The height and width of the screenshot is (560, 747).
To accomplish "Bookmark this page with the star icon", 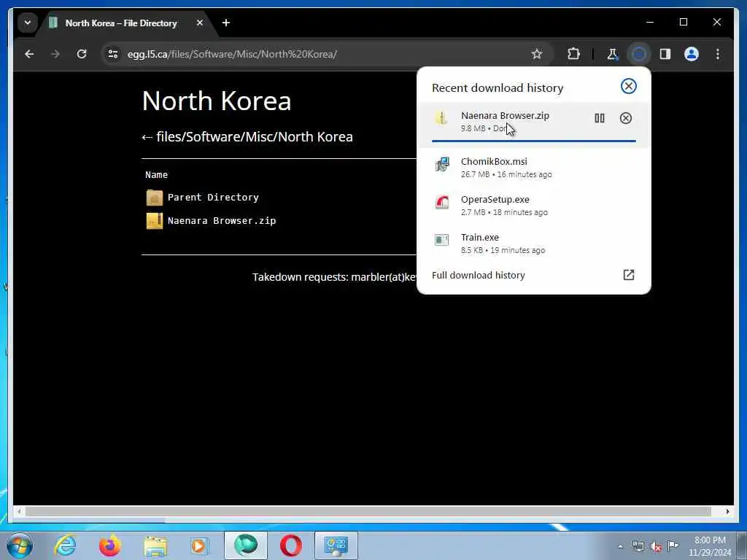I will pyautogui.click(x=537, y=54).
